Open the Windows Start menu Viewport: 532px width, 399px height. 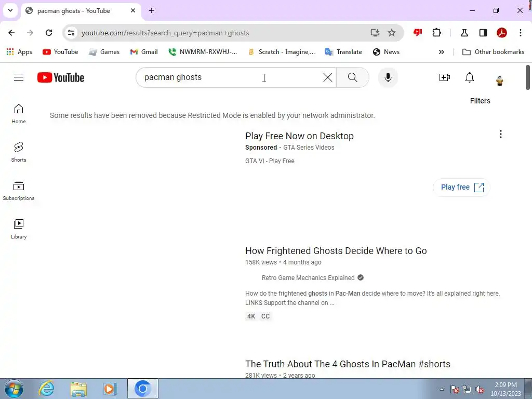click(14, 389)
